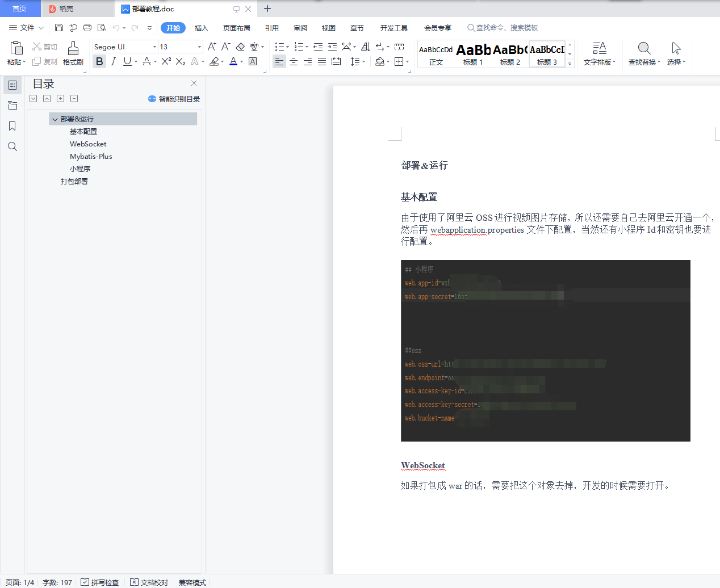Viewport: 720px width, 588px height.
Task: Toggle Italic formatting
Action: (x=113, y=61)
